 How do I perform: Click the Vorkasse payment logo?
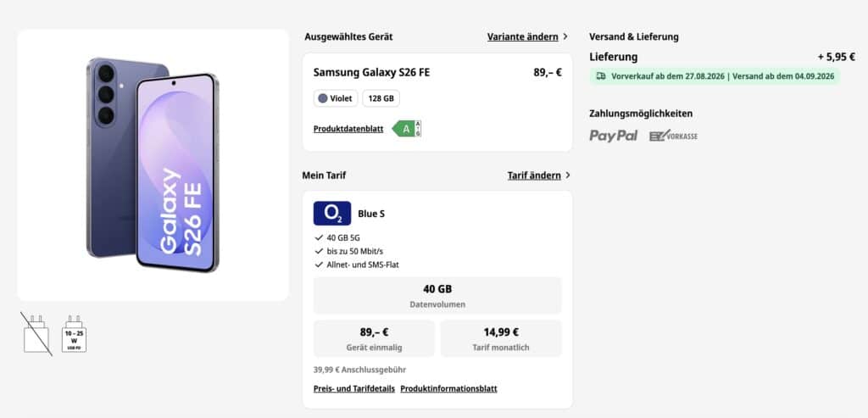[x=673, y=136]
